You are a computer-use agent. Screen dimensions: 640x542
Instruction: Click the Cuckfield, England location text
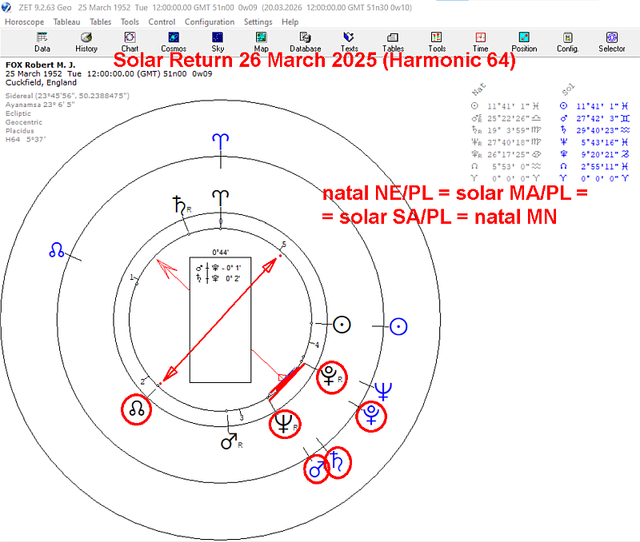click(41, 82)
